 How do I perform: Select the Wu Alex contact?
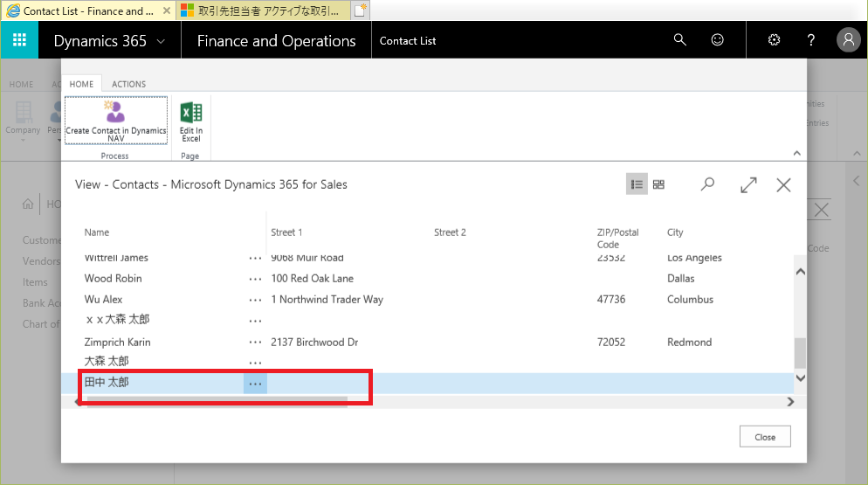tap(103, 300)
